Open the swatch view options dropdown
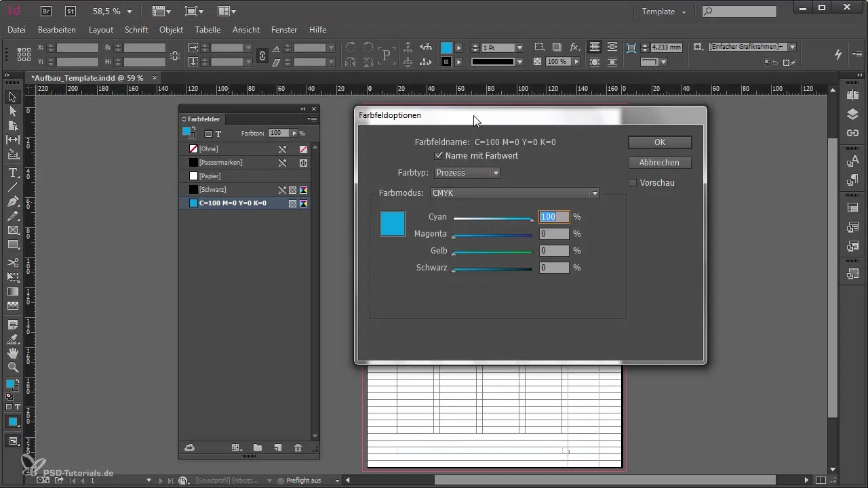The image size is (868, 488). point(237,448)
